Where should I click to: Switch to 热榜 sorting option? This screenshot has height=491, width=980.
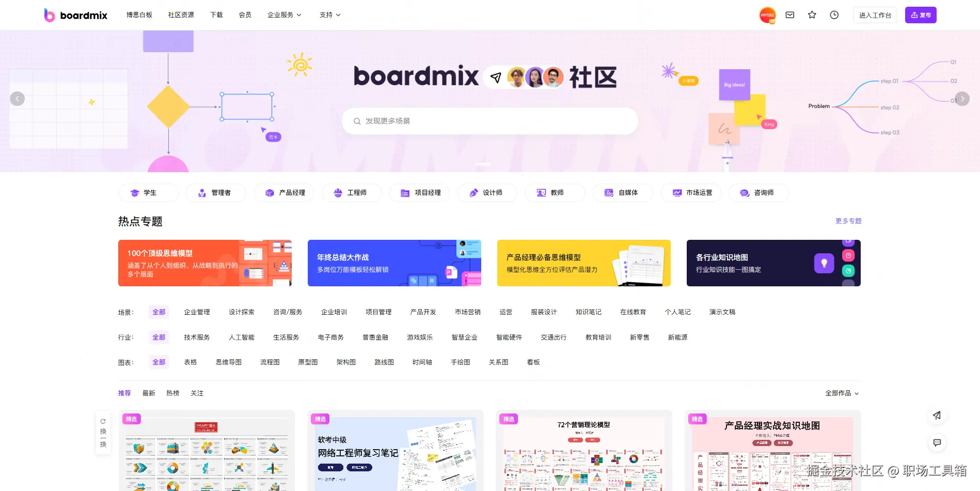[x=173, y=393]
